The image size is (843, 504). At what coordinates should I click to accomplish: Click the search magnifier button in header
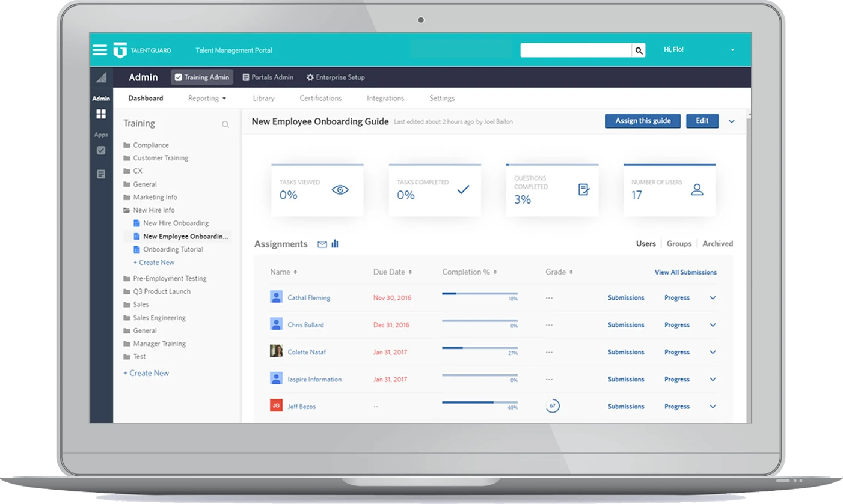(x=639, y=50)
